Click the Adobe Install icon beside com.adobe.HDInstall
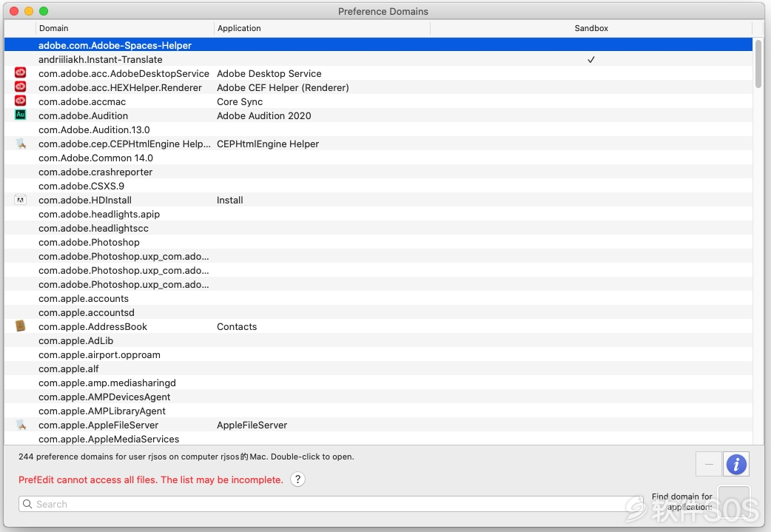 click(20, 200)
